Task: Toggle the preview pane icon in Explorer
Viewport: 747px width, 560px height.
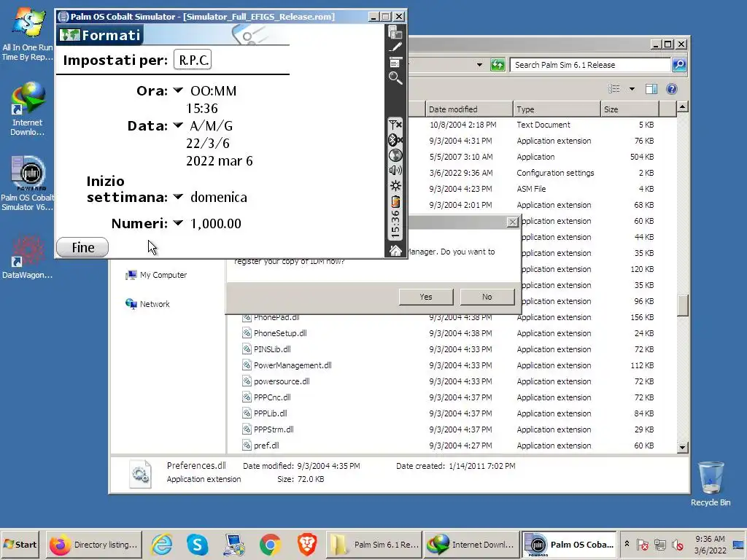Action: click(651, 89)
